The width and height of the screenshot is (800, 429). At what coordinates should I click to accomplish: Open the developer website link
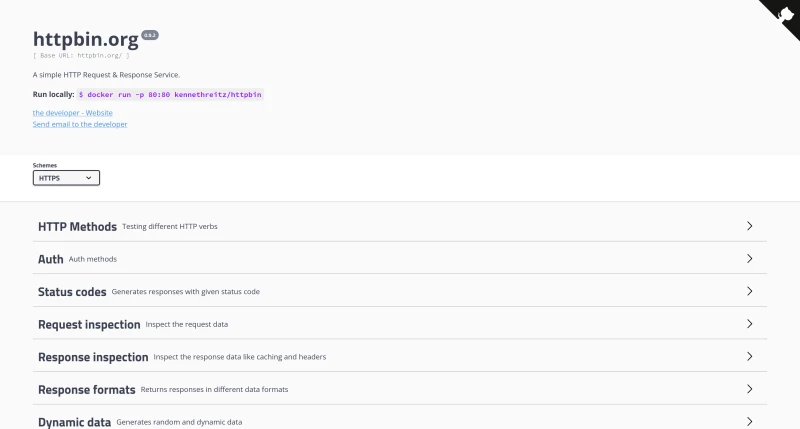[72, 113]
